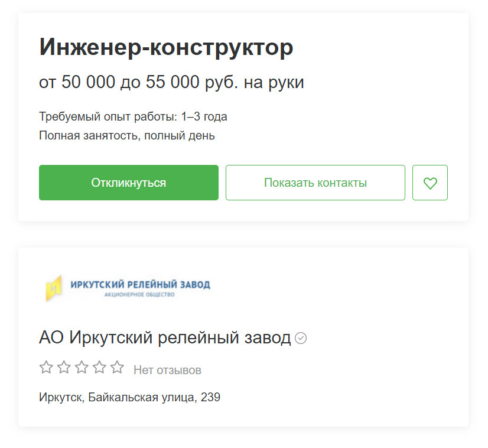Image resolution: width=488 pixels, height=448 pixels.
Task: Open АО Иркутский релейный завод company page
Action: tap(165, 337)
